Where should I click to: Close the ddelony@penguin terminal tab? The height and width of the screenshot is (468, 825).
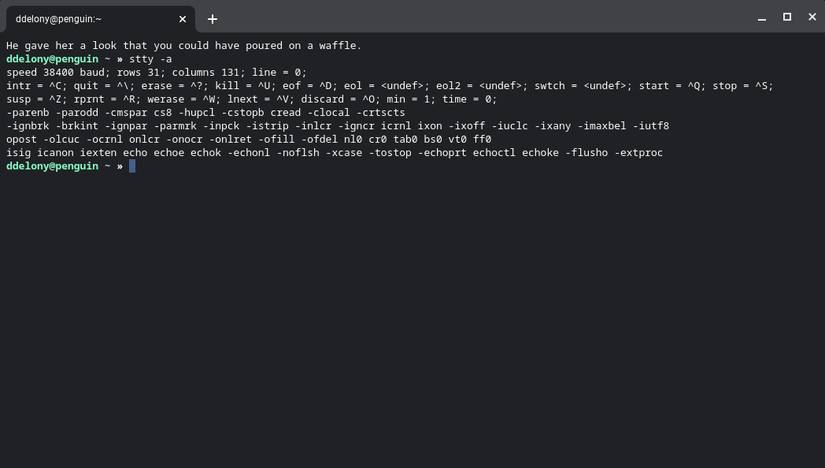click(x=183, y=18)
